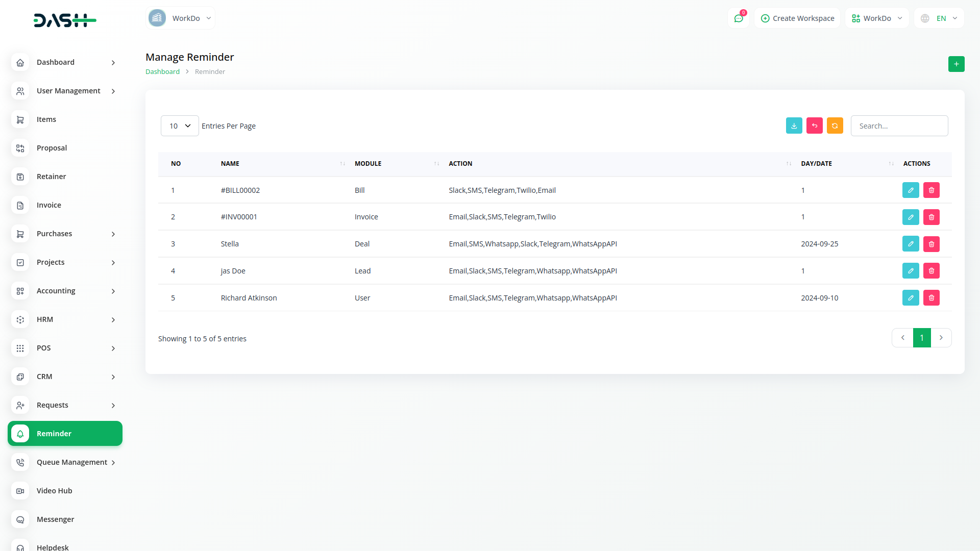
Task: Edit the Jas Doe reminder
Action: (910, 271)
